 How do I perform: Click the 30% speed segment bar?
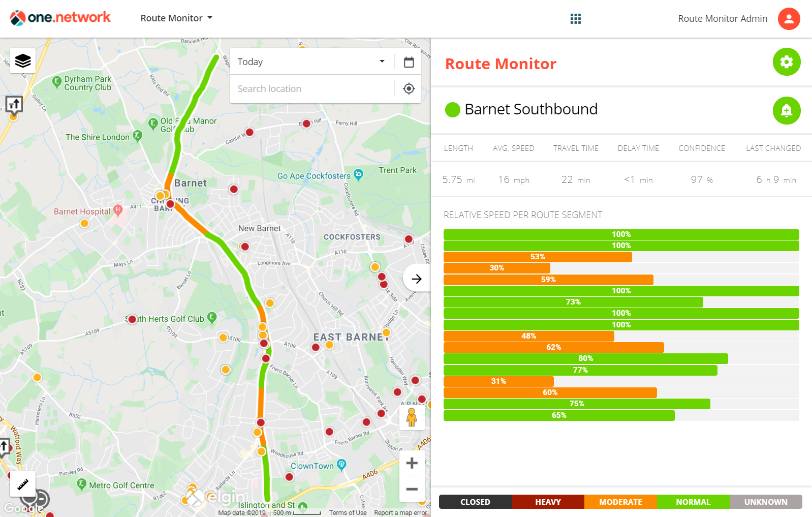[x=496, y=268]
